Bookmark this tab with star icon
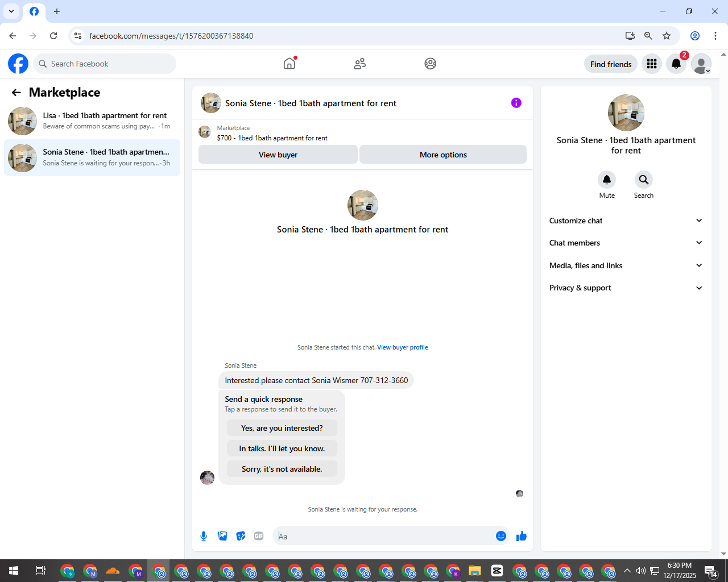Image resolution: width=728 pixels, height=582 pixels. (x=667, y=36)
